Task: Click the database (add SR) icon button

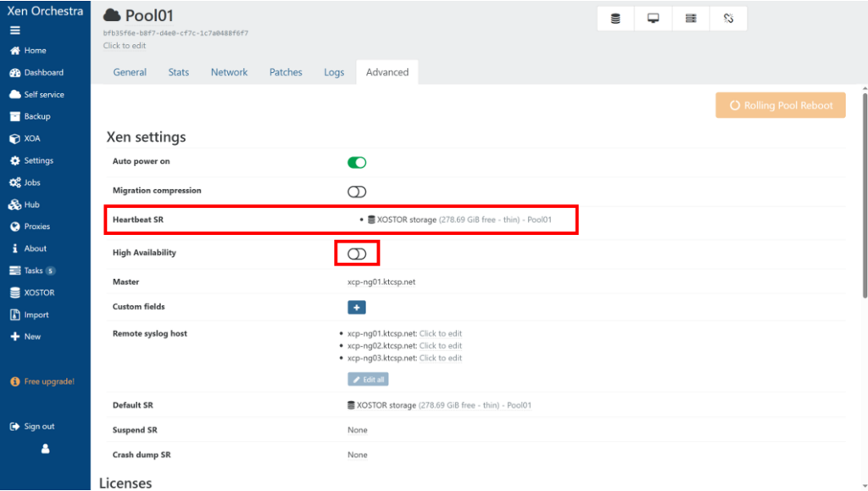Action: [x=615, y=19]
